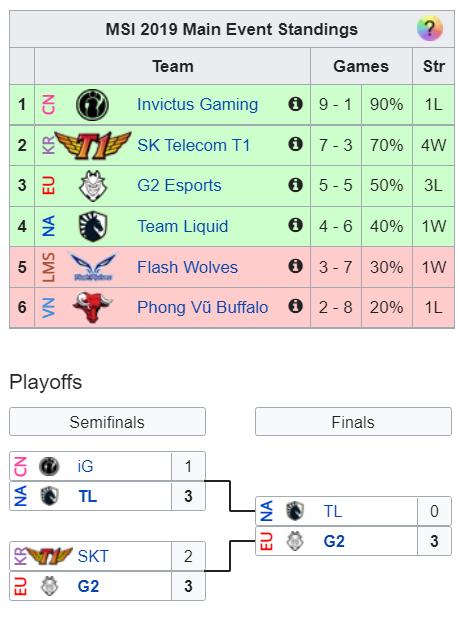
Task: Open info icon beside SK Telecom T1
Action: pyautogui.click(x=295, y=144)
